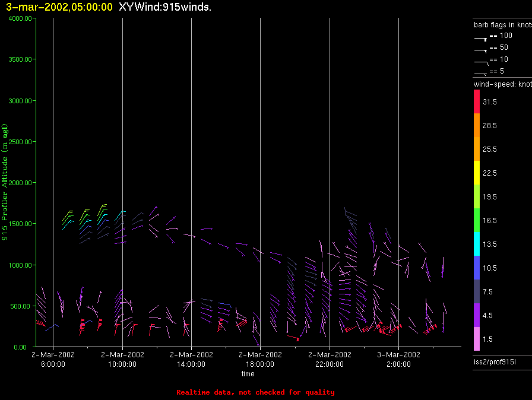Viewport: 532px width, 400px height.
Task: Click the 31.5 wind-speed value label
Action: point(490,102)
